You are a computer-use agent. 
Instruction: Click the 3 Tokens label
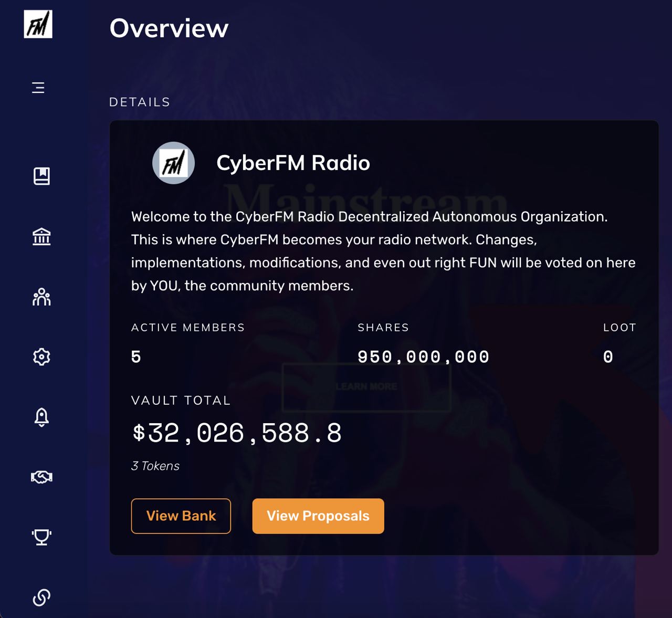(155, 466)
